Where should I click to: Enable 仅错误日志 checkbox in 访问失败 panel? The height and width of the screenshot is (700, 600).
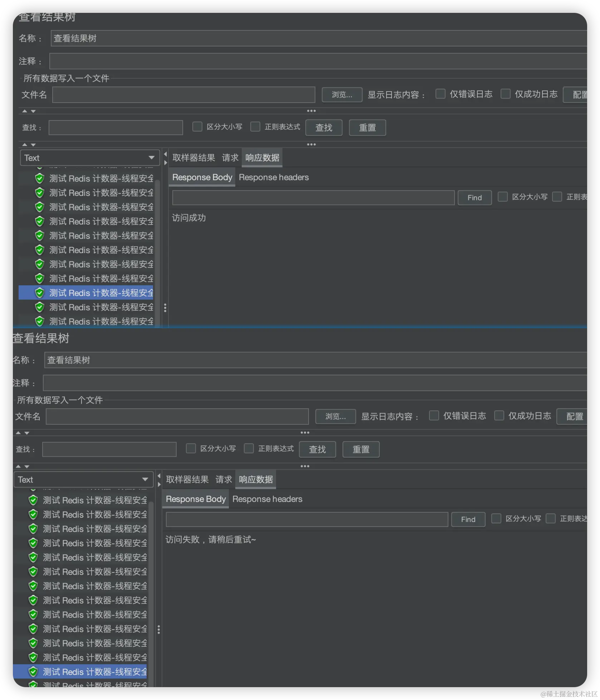coord(434,416)
